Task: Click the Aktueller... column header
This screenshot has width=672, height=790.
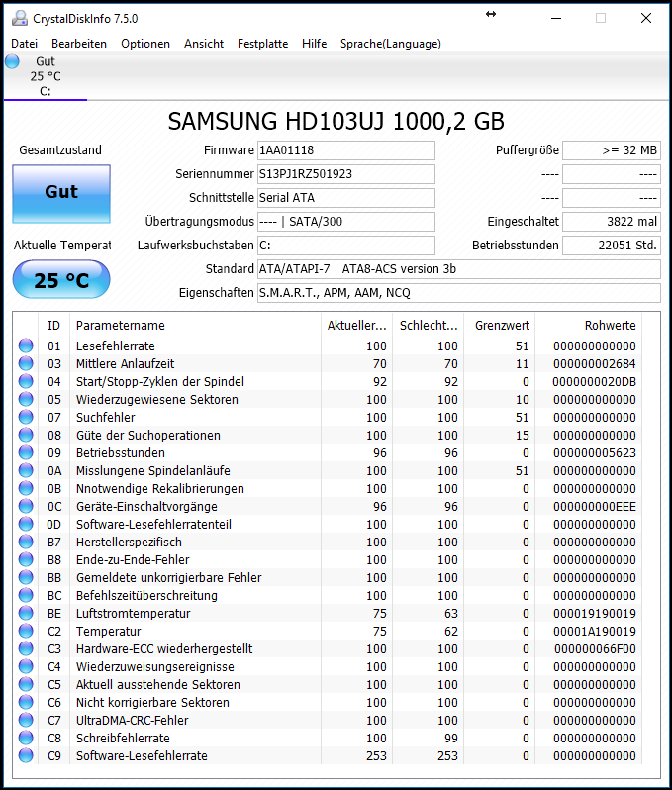Action: (356, 326)
